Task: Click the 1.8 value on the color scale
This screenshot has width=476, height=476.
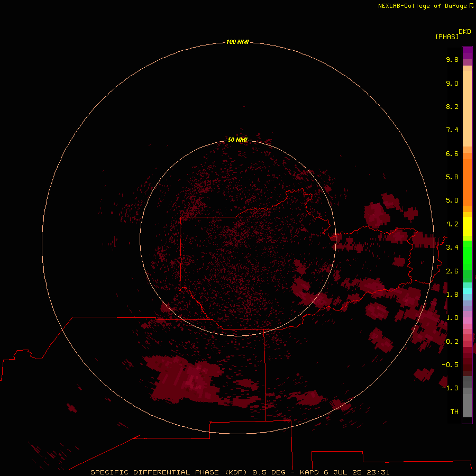Action: point(452,295)
